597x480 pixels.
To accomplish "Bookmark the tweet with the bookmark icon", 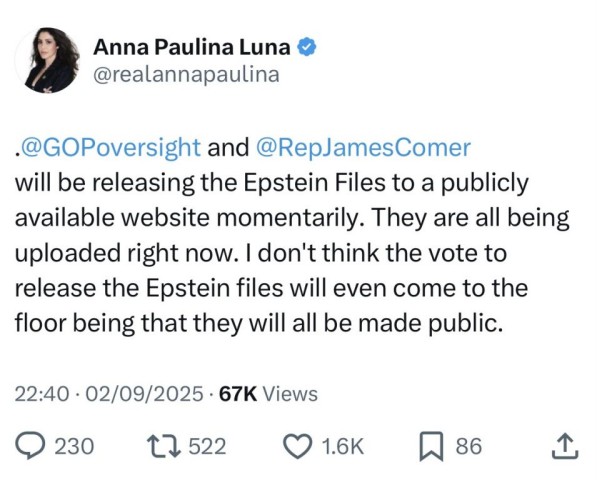I will (431, 446).
